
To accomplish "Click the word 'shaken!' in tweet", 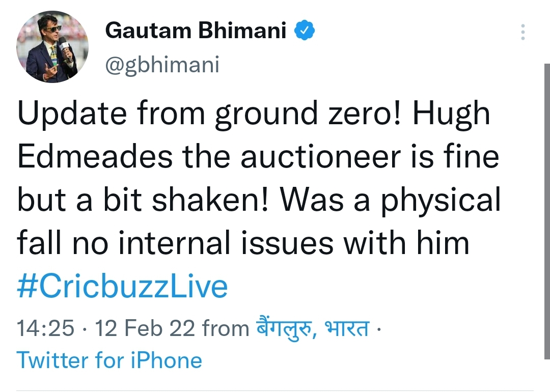I will point(210,200).
